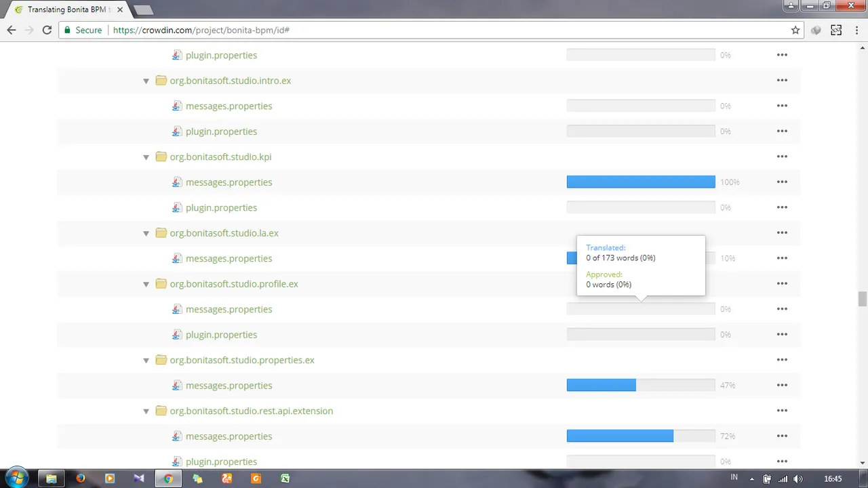Open the org.bonitasoft.studio.intro.ex folder link

[x=231, y=80]
